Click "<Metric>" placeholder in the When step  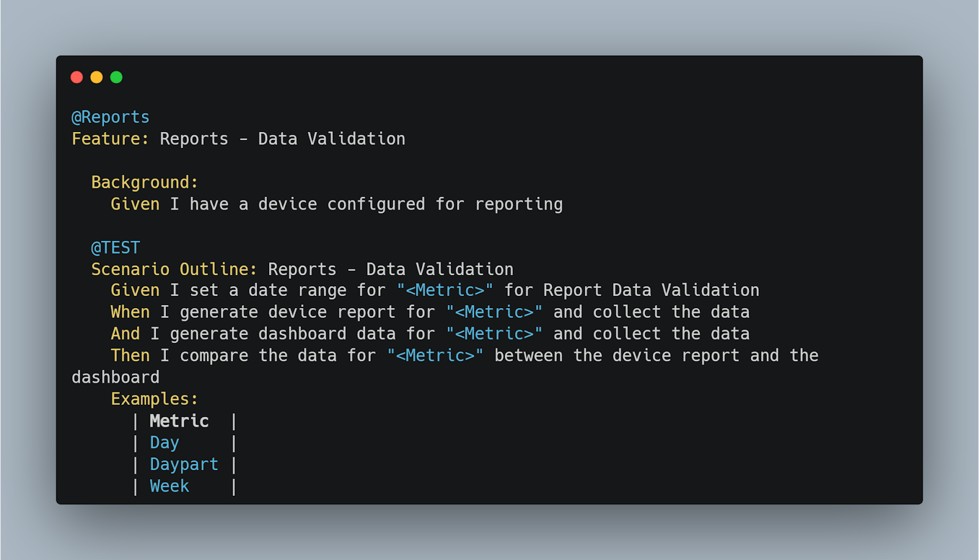[494, 312]
